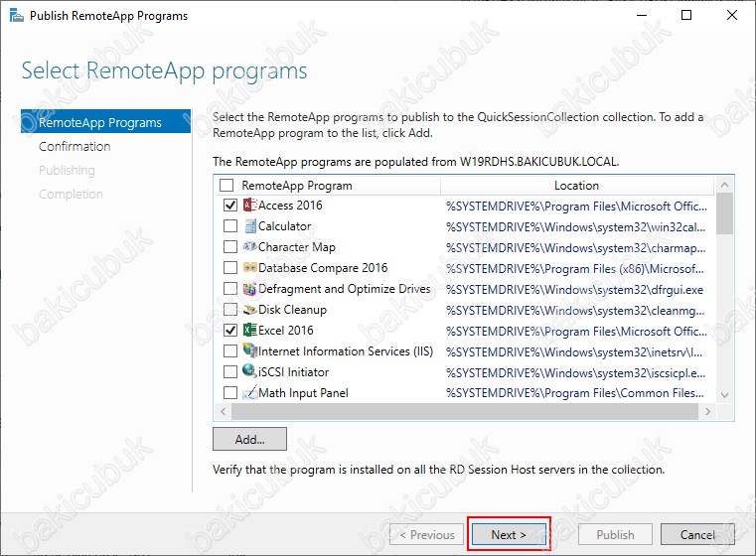Select the Access 2016 row name
Viewport: 756px width, 556px height.
[x=290, y=206]
